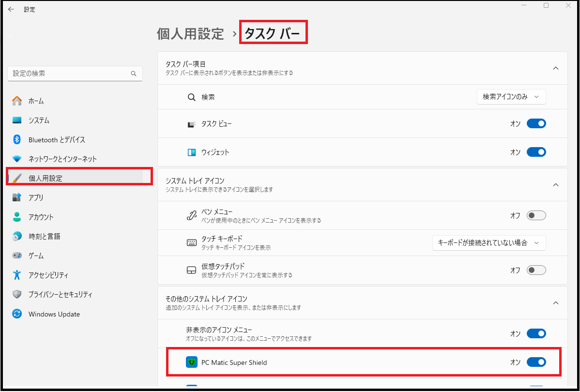This screenshot has width=580, height=392.
Task: Click the PC Matic Super Shield icon
Action: point(192,362)
